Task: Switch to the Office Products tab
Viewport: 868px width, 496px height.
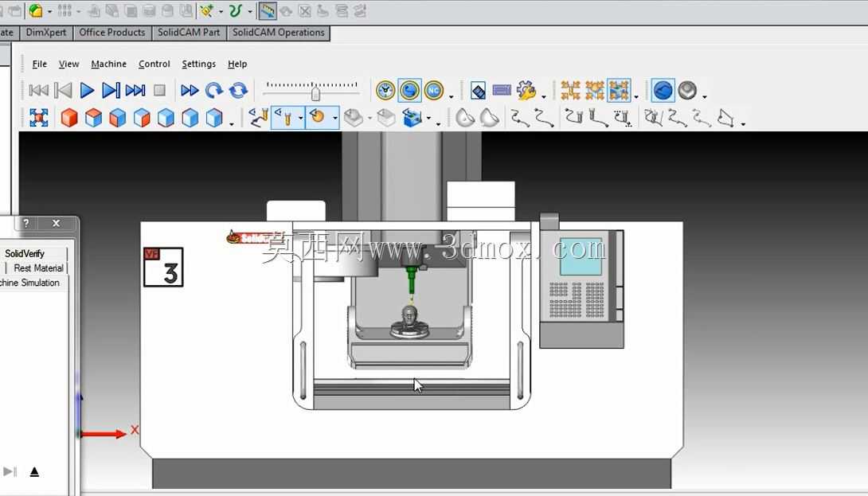Action: [111, 33]
